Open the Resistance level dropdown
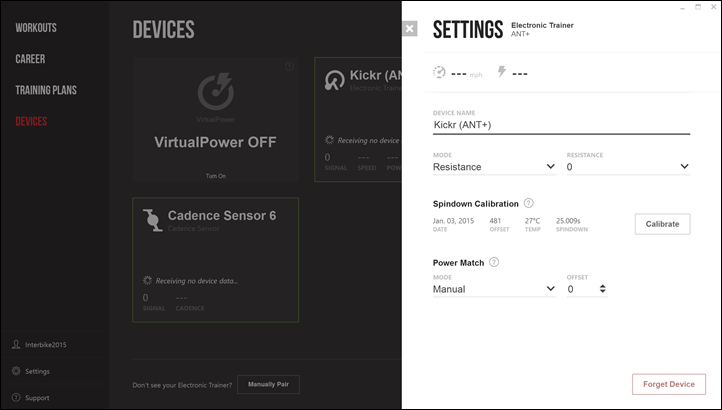The image size is (722, 410). (x=628, y=167)
